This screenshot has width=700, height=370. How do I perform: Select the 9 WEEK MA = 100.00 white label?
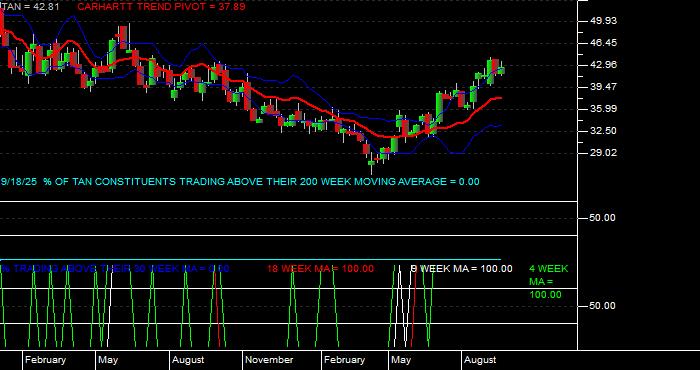462,269
